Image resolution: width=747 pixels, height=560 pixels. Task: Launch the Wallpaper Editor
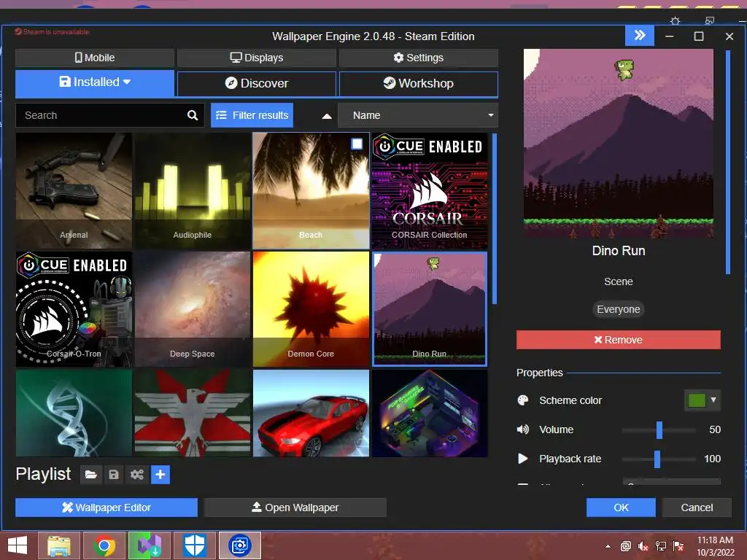107,507
